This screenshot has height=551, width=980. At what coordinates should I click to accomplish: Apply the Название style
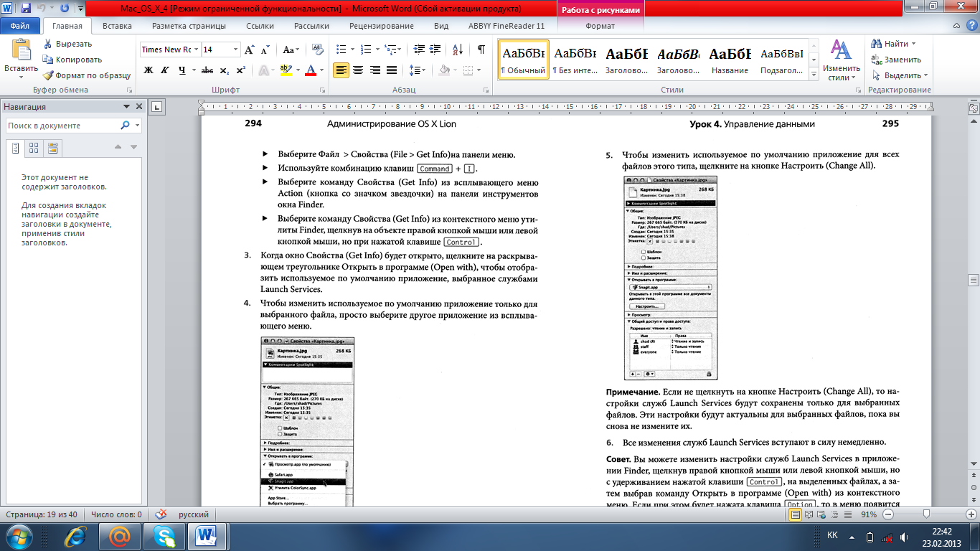[730, 60]
